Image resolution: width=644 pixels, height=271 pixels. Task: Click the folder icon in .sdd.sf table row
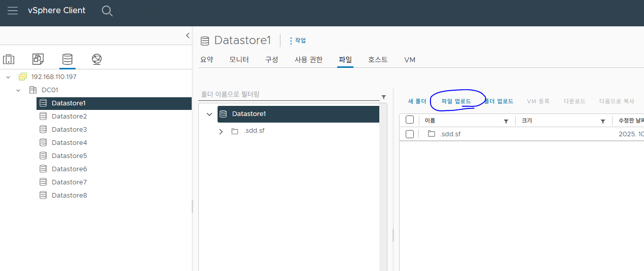[x=432, y=134]
